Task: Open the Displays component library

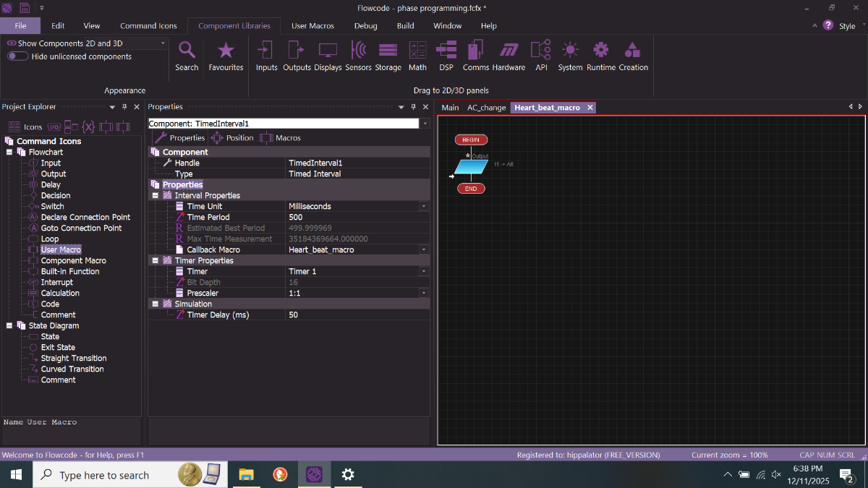Action: [328, 54]
